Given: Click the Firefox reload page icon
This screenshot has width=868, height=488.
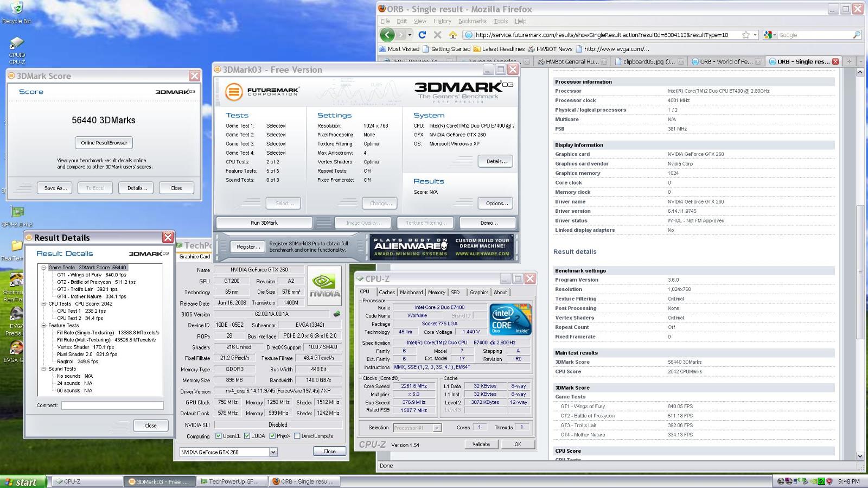Looking at the screenshot, I should (x=422, y=35).
